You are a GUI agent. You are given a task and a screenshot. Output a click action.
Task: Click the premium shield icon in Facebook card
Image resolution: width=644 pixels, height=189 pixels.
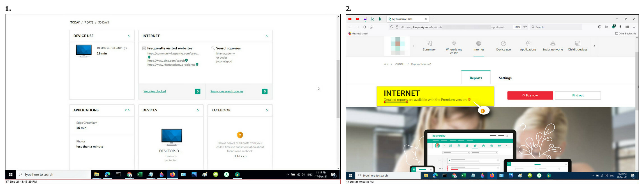click(x=240, y=135)
